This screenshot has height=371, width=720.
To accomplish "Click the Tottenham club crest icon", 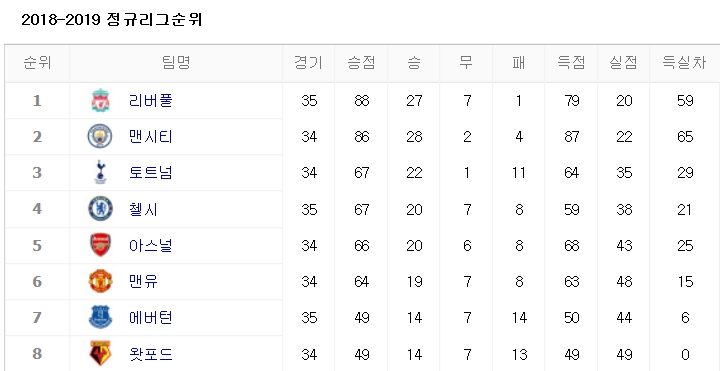I will [x=100, y=173].
